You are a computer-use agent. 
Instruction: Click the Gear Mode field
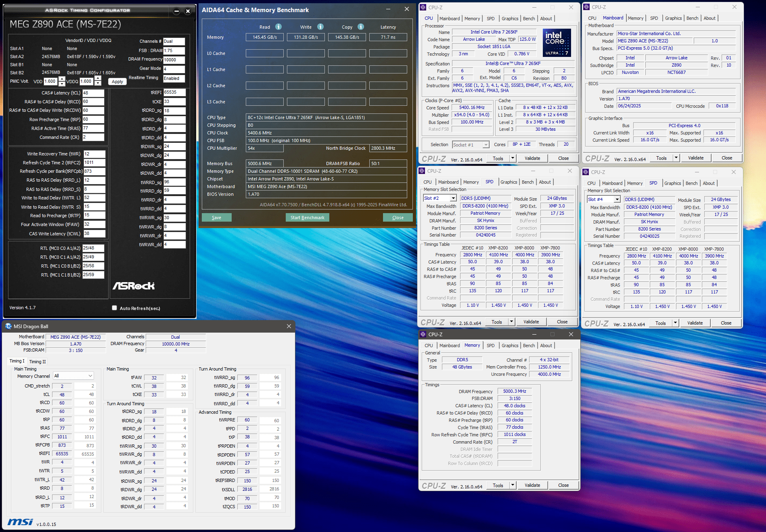(174, 69)
